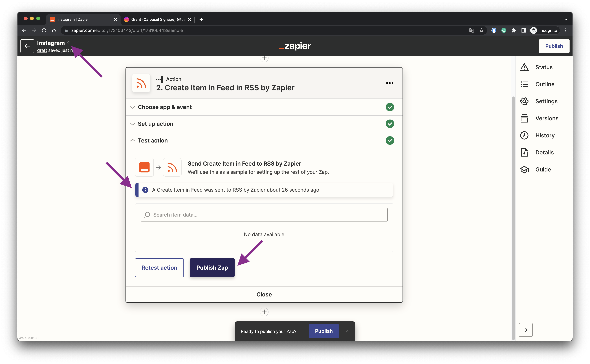The image size is (590, 364).
Task: Toggle the browser side panel icon
Action: [523, 30]
